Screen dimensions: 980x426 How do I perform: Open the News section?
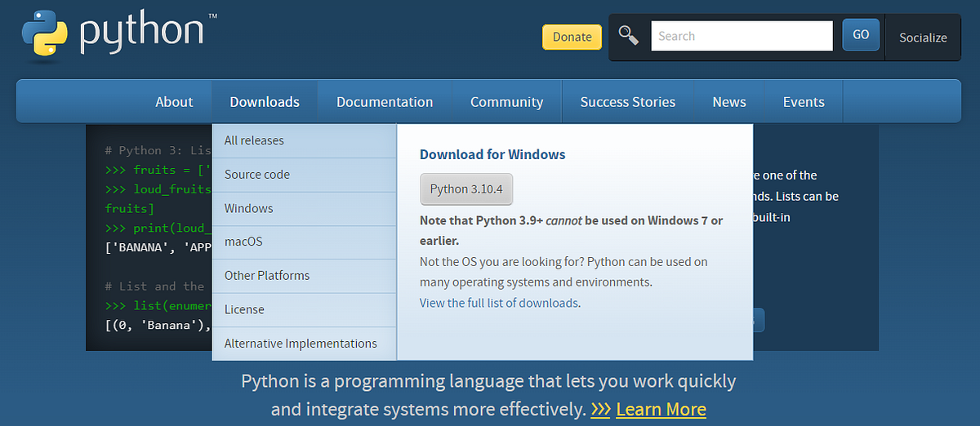pyautogui.click(x=728, y=102)
